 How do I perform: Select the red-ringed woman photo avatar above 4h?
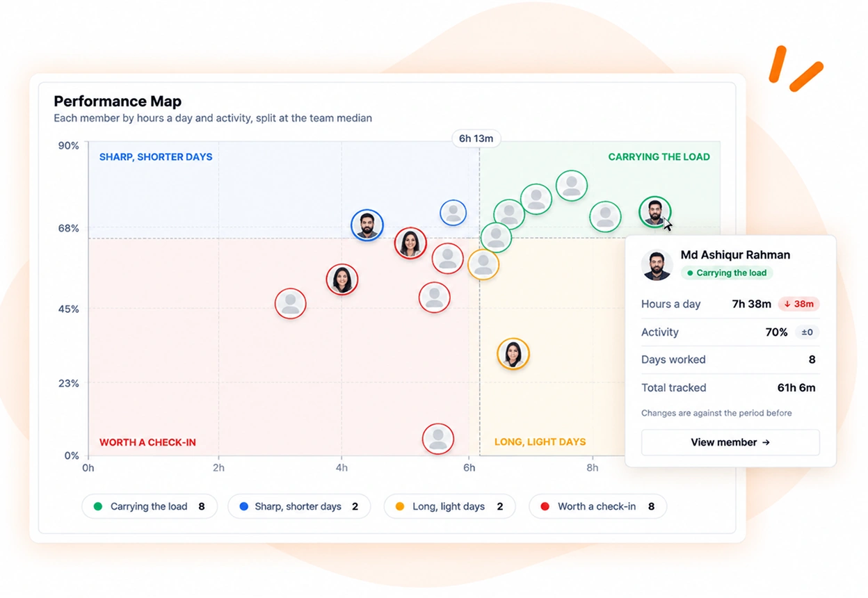coord(342,280)
